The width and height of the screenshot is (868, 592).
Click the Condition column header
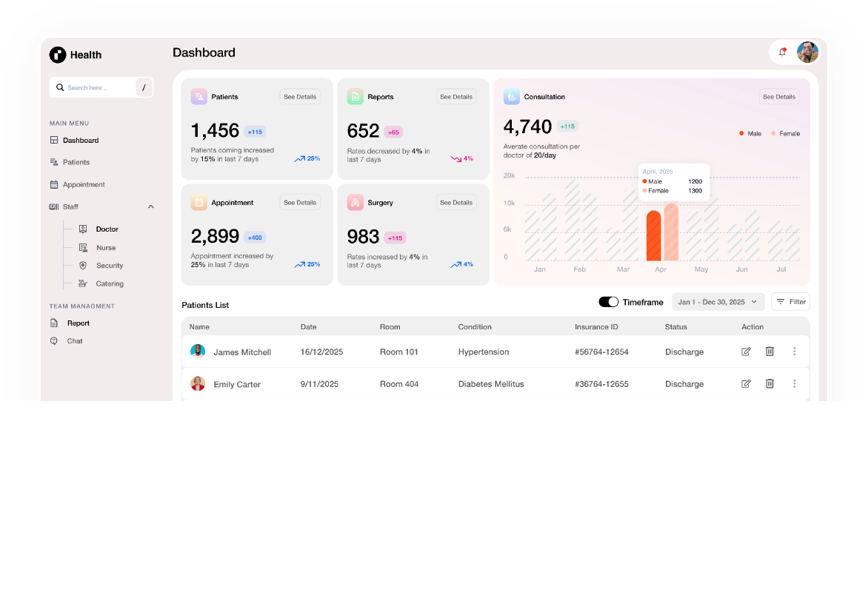(475, 327)
